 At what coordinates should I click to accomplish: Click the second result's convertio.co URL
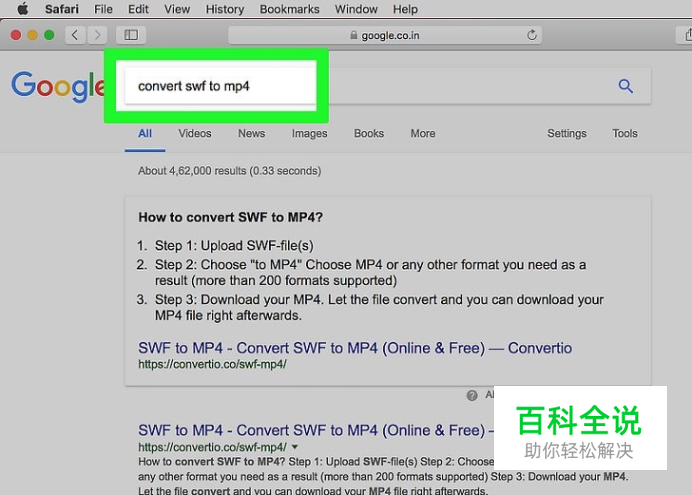tap(212, 447)
